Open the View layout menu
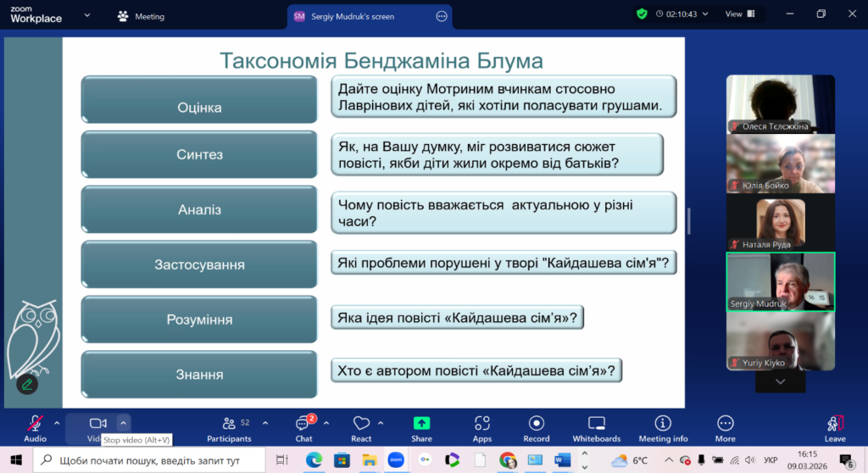 [738, 14]
